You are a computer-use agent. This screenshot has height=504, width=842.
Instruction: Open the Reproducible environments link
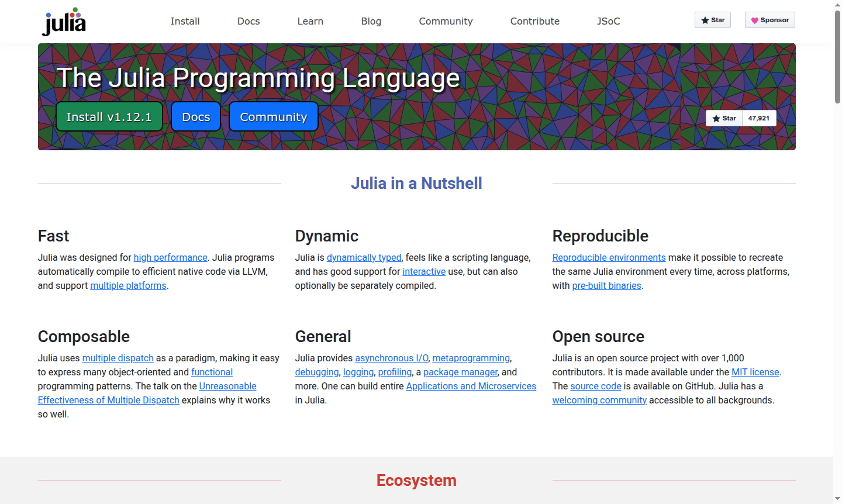(x=609, y=257)
